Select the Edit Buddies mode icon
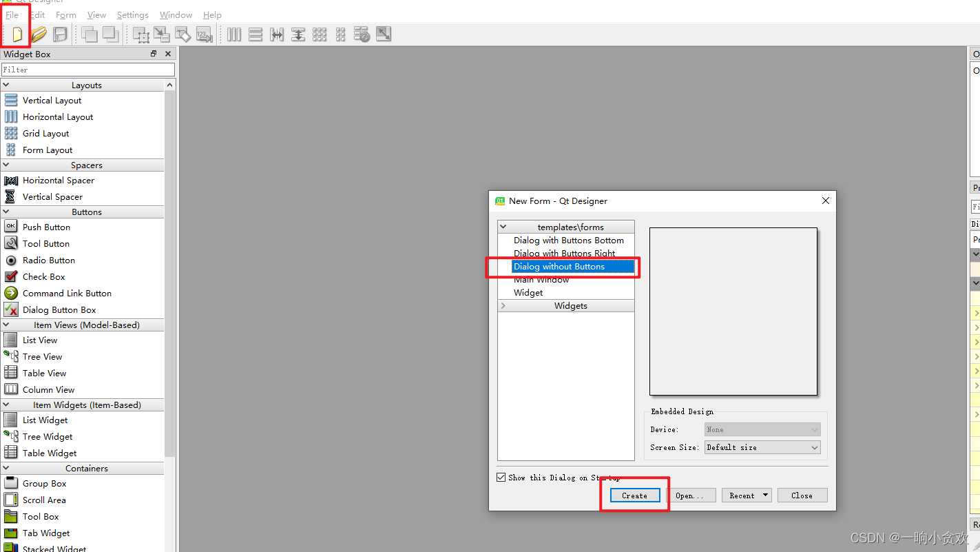The width and height of the screenshot is (980, 552). click(x=183, y=34)
